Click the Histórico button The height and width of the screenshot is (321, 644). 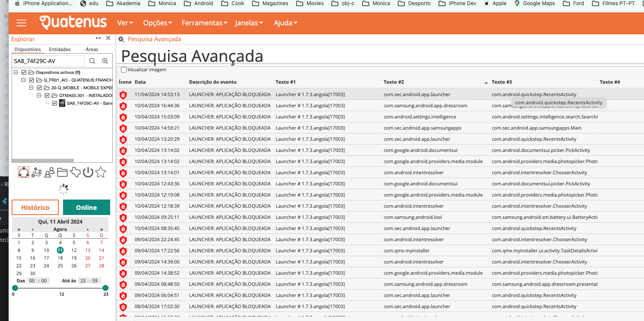tap(35, 207)
